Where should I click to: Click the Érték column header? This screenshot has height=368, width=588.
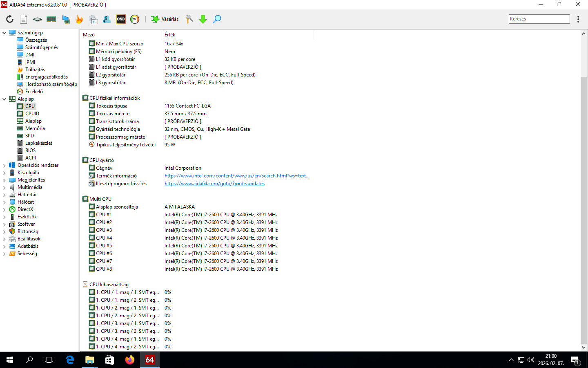click(238, 35)
